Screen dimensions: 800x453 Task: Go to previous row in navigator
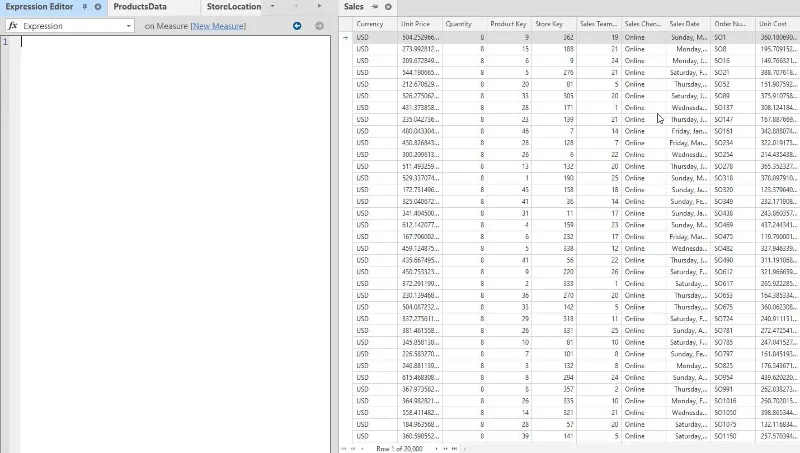(362, 448)
